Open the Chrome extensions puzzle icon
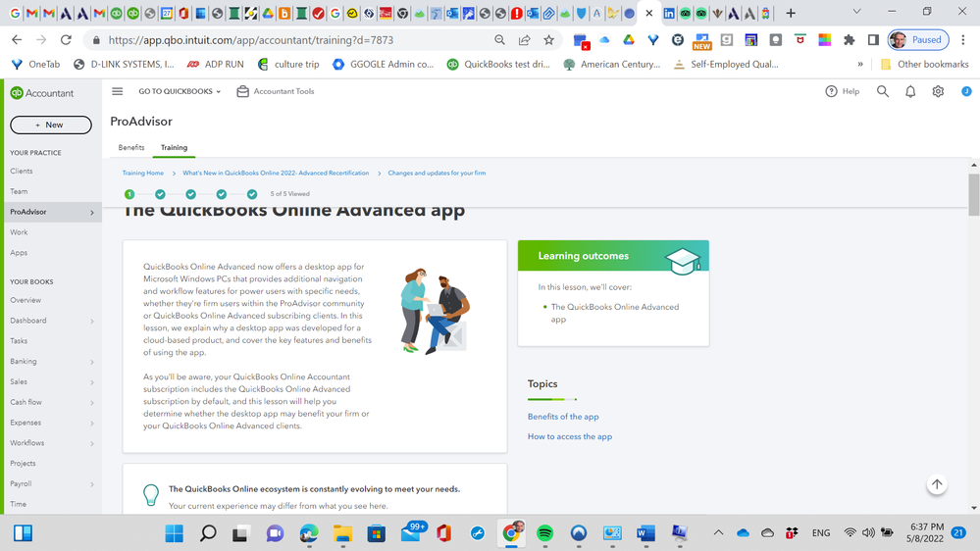 849,40
